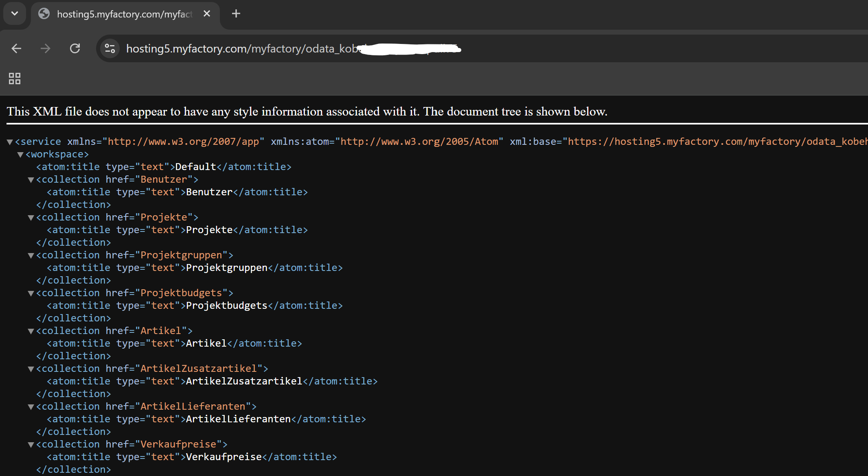
Task: Collapse the Verkaufpreise collection node
Action: click(31, 445)
